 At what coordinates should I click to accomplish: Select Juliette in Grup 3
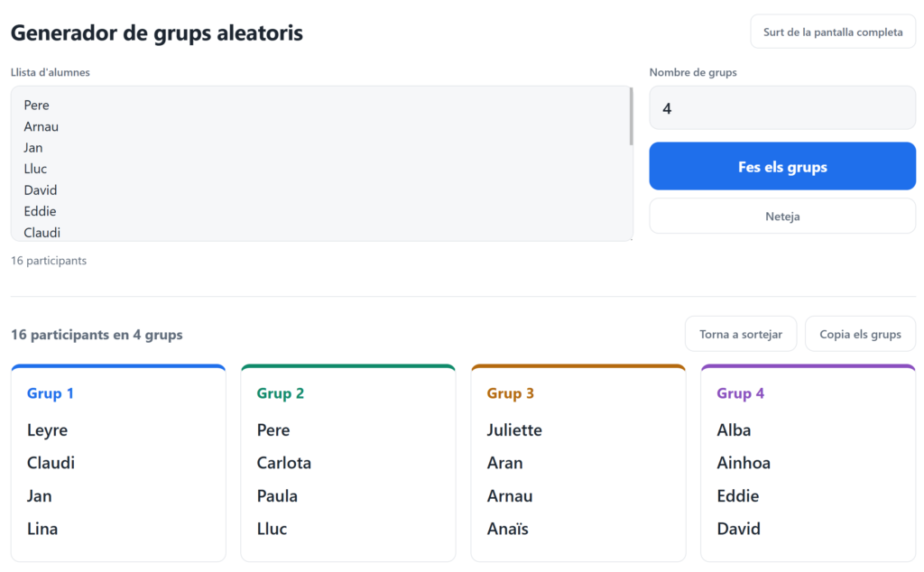pos(514,430)
